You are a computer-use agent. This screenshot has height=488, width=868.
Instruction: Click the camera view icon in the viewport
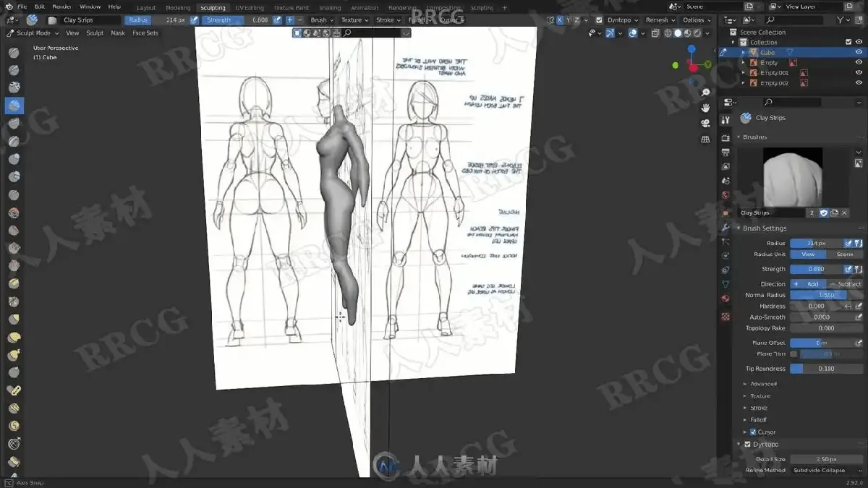click(x=706, y=123)
